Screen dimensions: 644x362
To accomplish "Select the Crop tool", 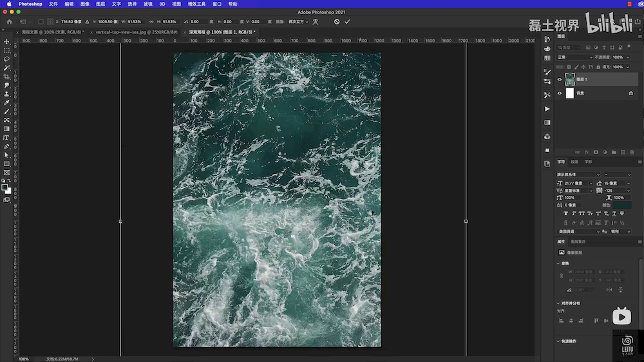I will [x=6, y=77].
